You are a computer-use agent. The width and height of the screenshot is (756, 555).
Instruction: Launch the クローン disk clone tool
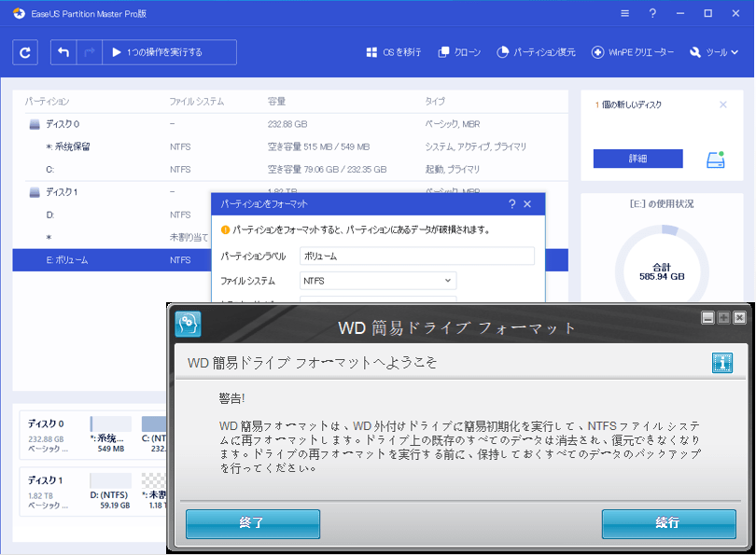pyautogui.click(x=463, y=51)
